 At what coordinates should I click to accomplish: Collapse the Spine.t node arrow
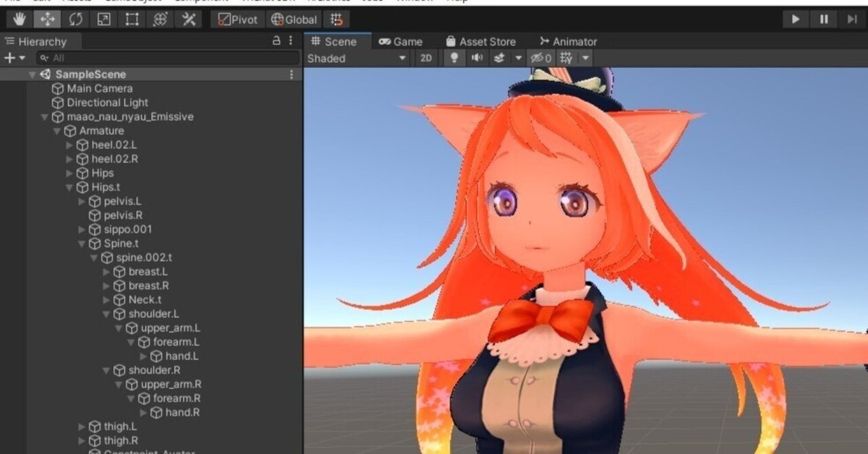82,244
